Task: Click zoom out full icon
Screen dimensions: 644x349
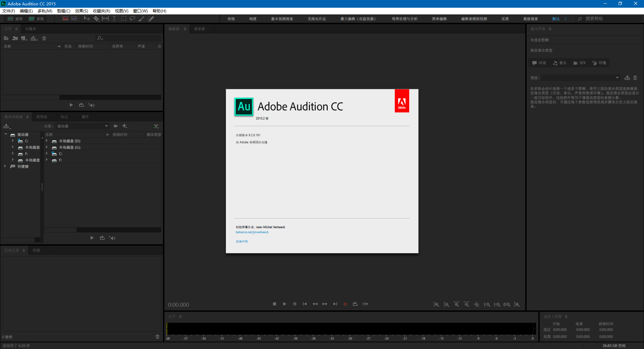Action: click(x=476, y=304)
